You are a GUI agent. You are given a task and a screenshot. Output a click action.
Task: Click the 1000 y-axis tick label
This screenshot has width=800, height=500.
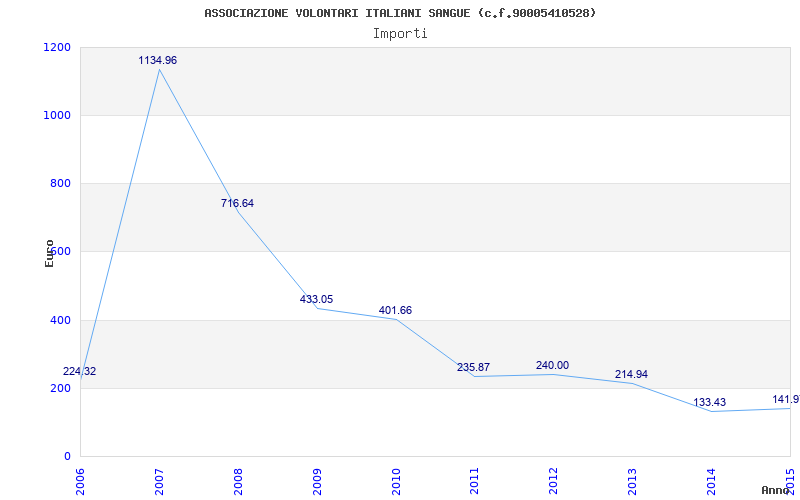(x=58, y=115)
